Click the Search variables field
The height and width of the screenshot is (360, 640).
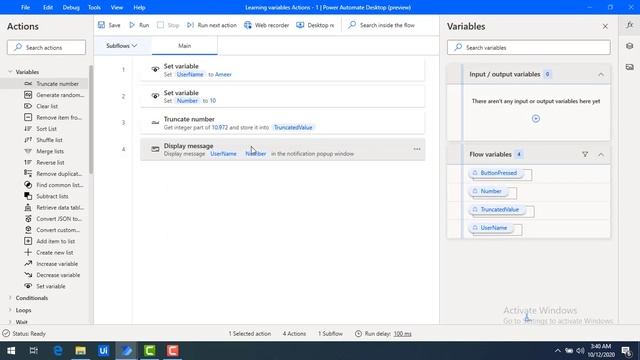[529, 47]
